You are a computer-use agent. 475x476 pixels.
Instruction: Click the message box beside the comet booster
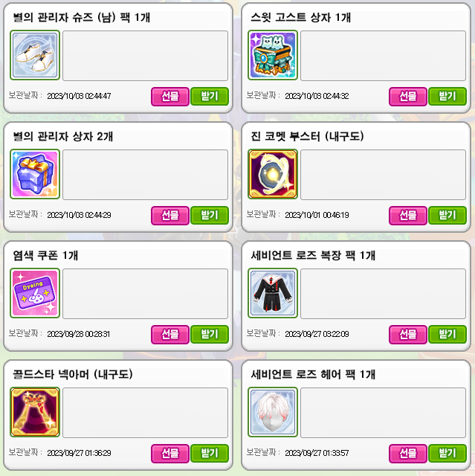tap(383, 175)
